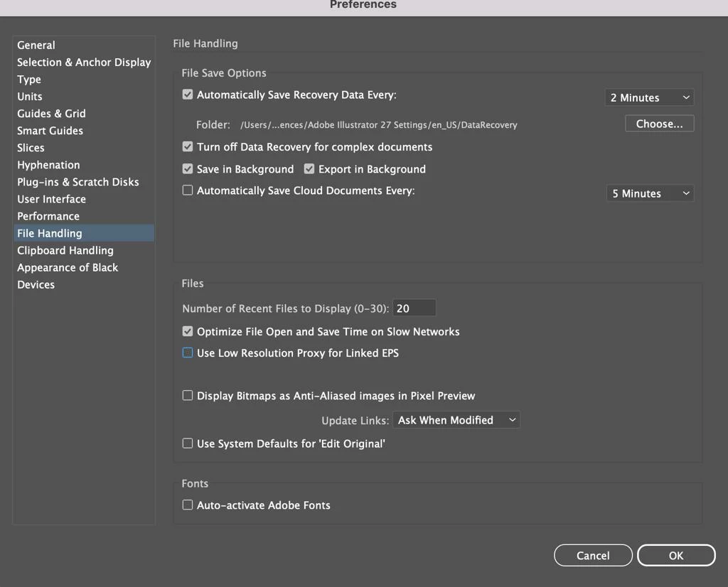Image resolution: width=728 pixels, height=587 pixels.
Task: Open the 2 Minutes recovery interval dropdown
Action: (x=650, y=97)
